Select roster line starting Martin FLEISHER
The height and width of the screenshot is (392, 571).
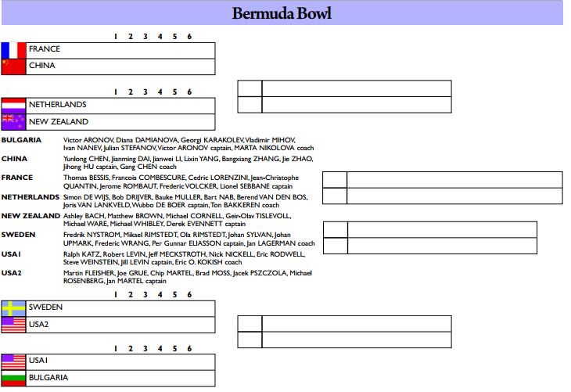click(188, 273)
